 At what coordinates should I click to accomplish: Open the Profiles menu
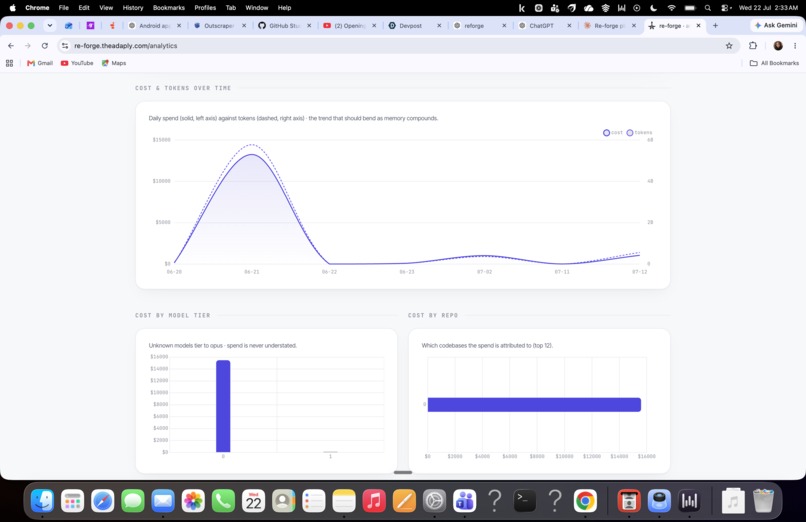click(x=205, y=8)
